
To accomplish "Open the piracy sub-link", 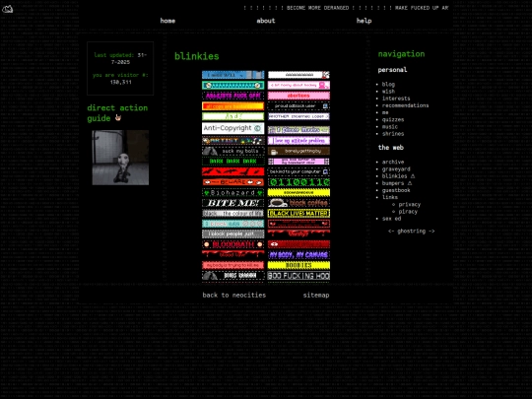I will point(408,212).
